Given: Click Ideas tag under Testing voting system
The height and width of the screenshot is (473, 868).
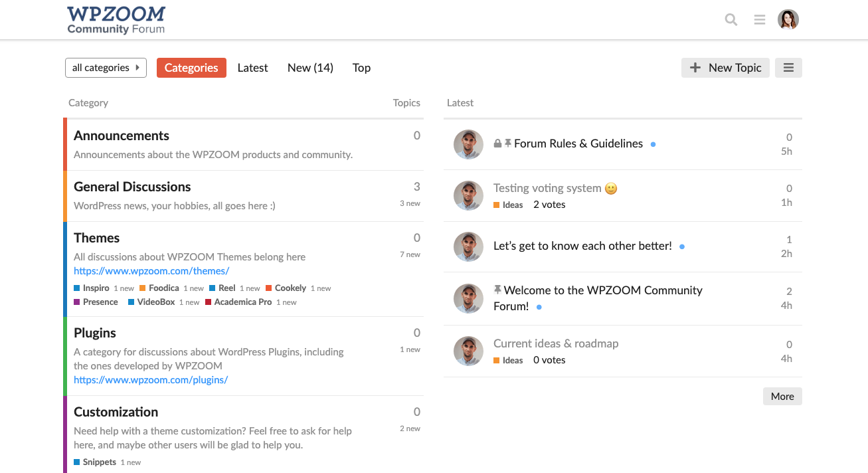Looking at the screenshot, I should point(508,205).
